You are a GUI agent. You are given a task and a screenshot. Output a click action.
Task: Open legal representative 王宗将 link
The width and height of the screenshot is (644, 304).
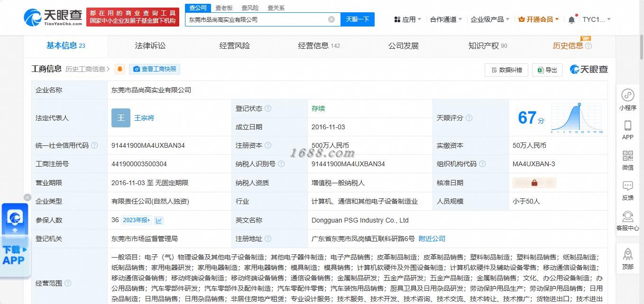coord(144,118)
